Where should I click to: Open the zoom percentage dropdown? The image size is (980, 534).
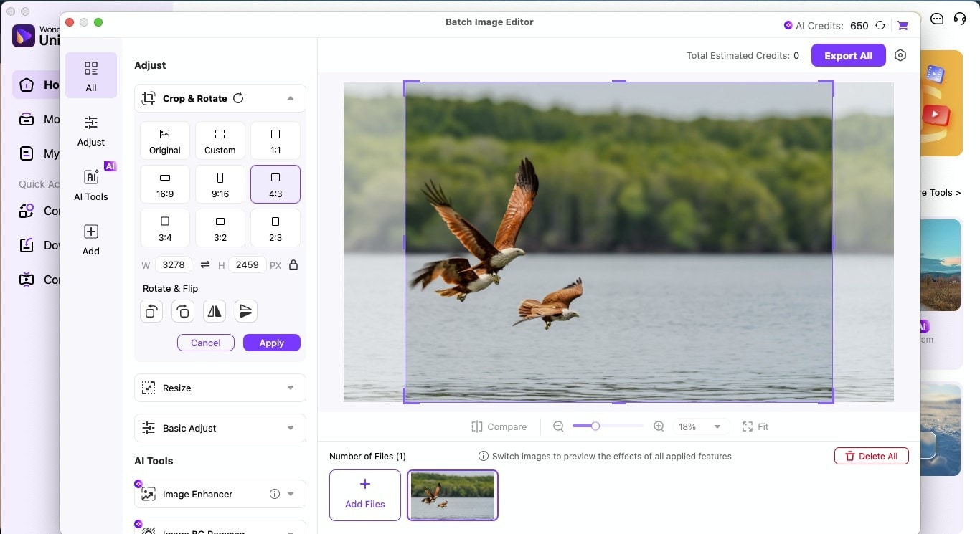(x=701, y=426)
